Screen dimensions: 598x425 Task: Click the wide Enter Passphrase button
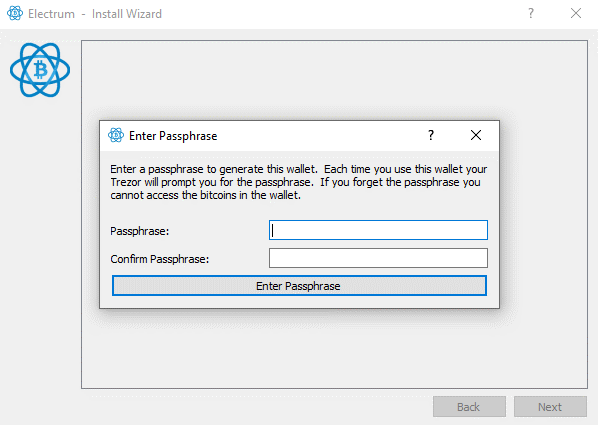point(299,286)
